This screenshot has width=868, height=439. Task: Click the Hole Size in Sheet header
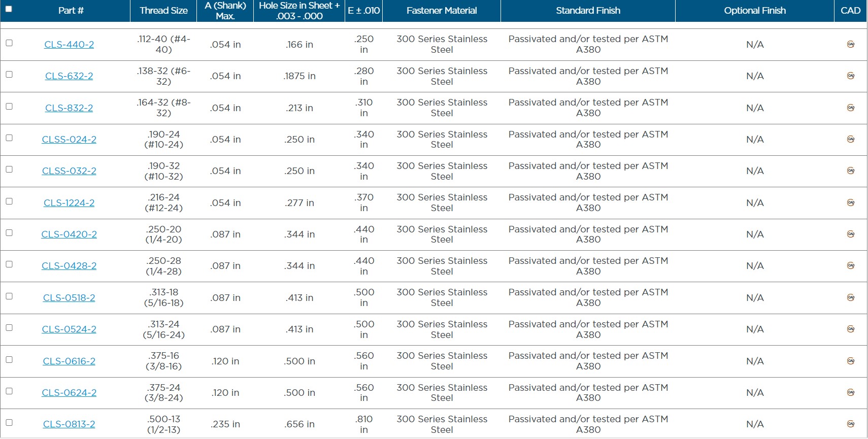tap(299, 11)
